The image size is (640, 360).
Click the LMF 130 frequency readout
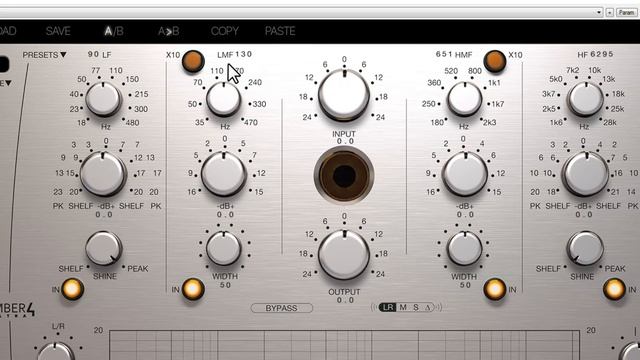click(x=243, y=54)
